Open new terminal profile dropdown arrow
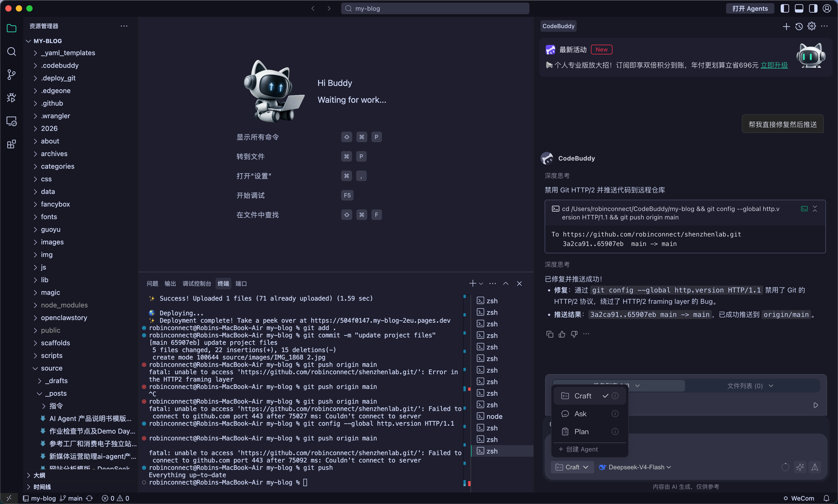The width and height of the screenshot is (838, 504). (481, 284)
